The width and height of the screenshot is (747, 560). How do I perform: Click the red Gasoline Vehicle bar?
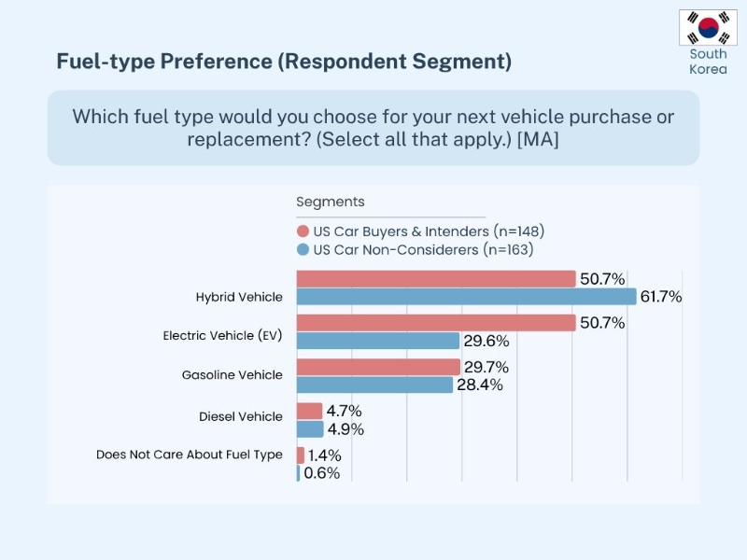pos(377,367)
